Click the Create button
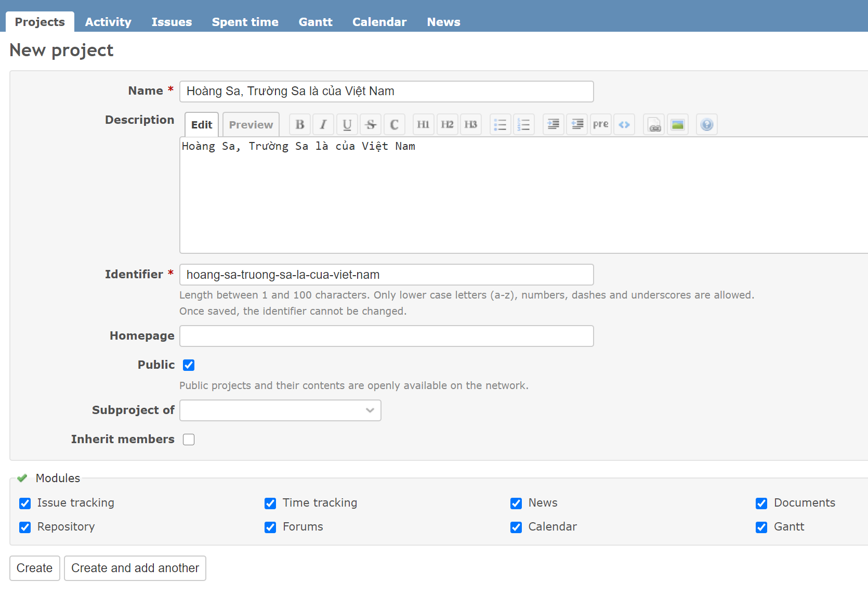 34,568
